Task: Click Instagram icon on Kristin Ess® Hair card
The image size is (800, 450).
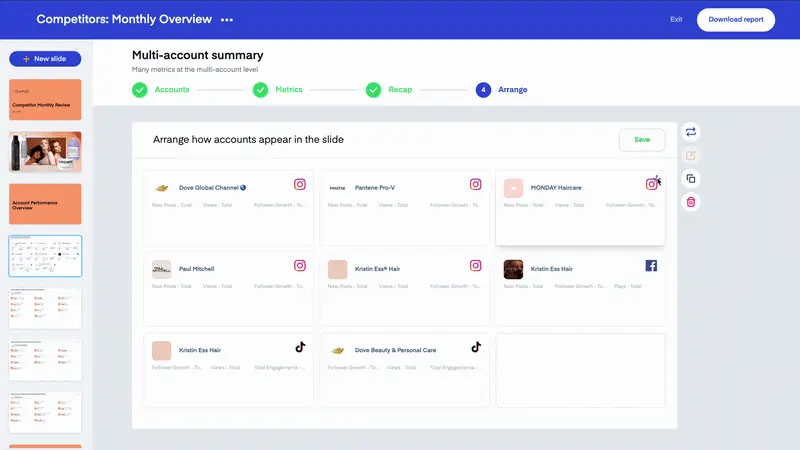Action: point(476,265)
